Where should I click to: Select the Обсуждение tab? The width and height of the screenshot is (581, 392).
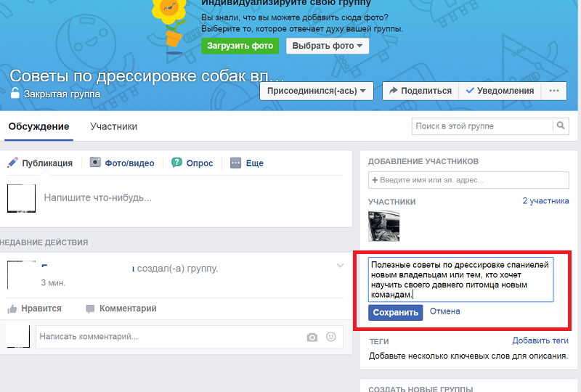click(38, 126)
